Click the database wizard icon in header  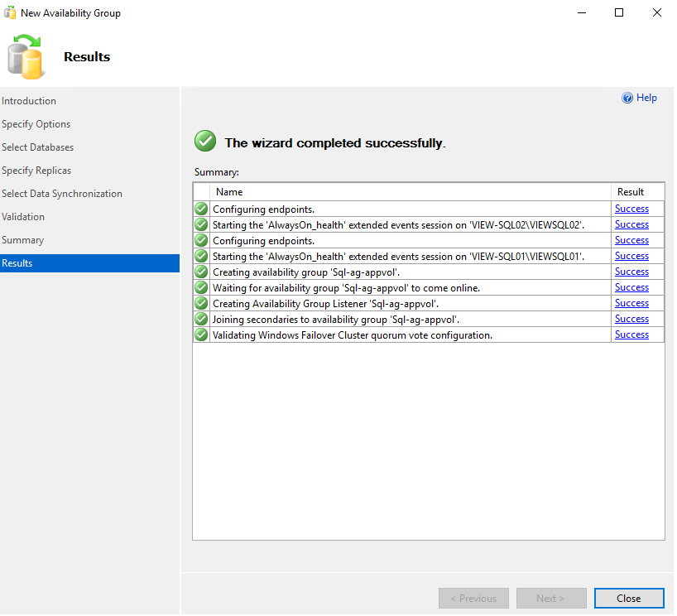(x=25, y=56)
